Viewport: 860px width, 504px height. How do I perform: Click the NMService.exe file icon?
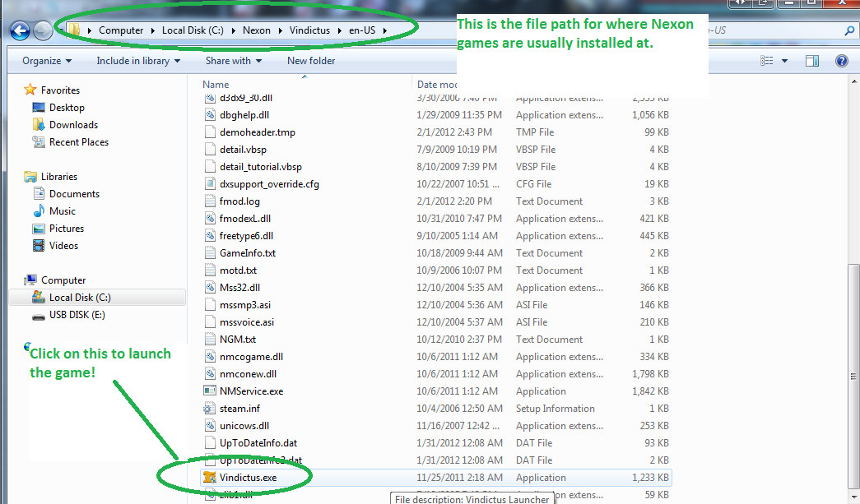click(210, 391)
